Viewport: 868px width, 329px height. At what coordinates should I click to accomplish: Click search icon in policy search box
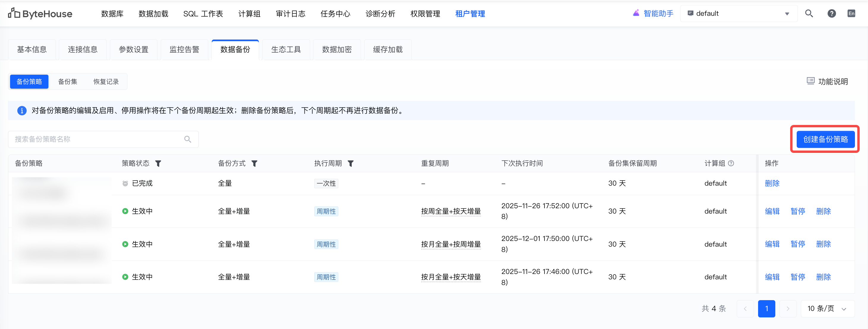[x=188, y=139]
